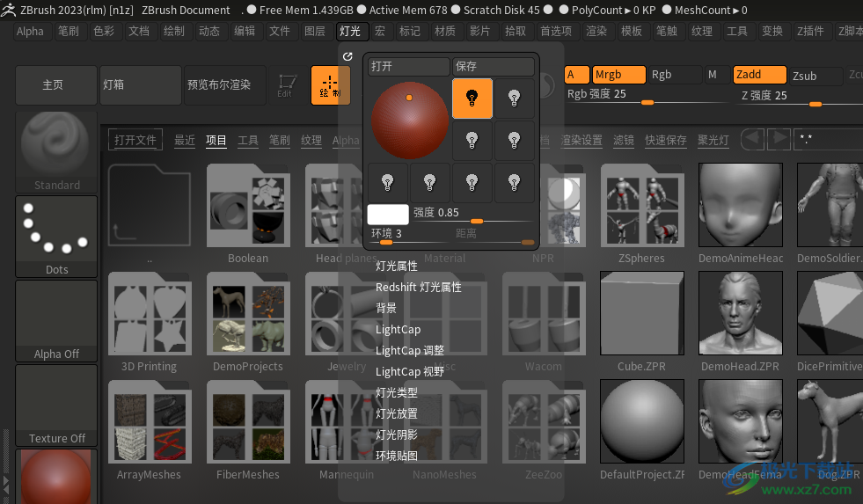
Task: Click the red material sphere
Action: [56, 477]
